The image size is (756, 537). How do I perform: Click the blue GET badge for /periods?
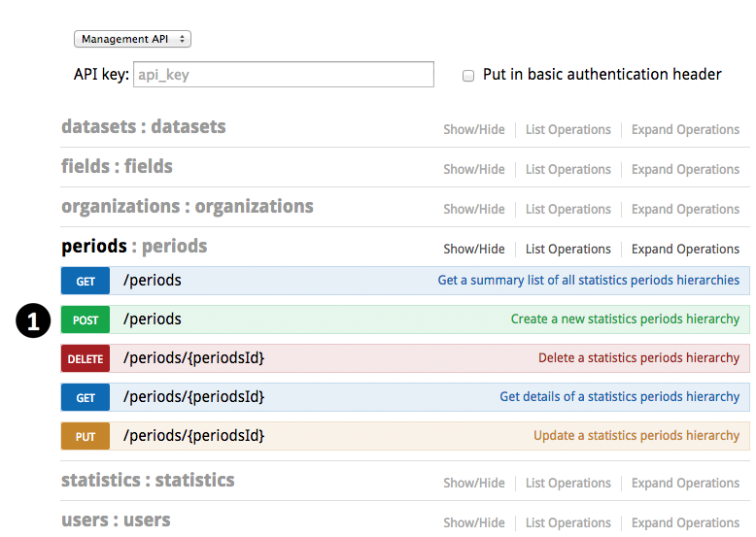tap(86, 282)
